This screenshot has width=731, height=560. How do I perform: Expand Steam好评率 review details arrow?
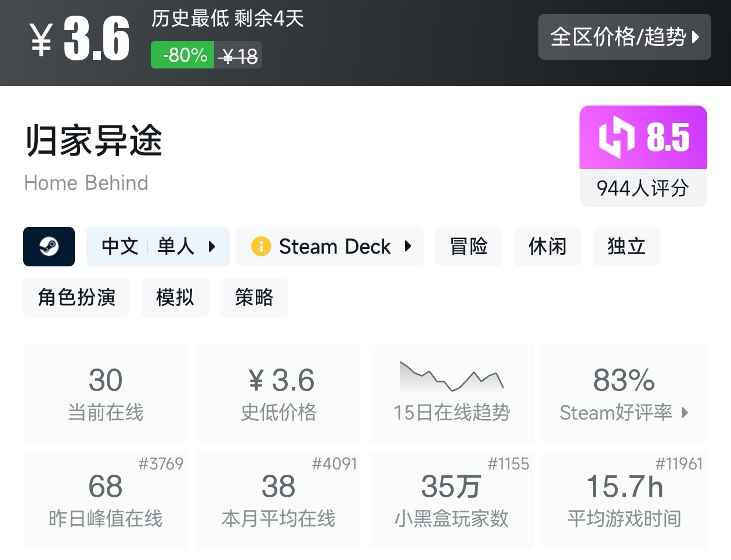[x=685, y=413]
